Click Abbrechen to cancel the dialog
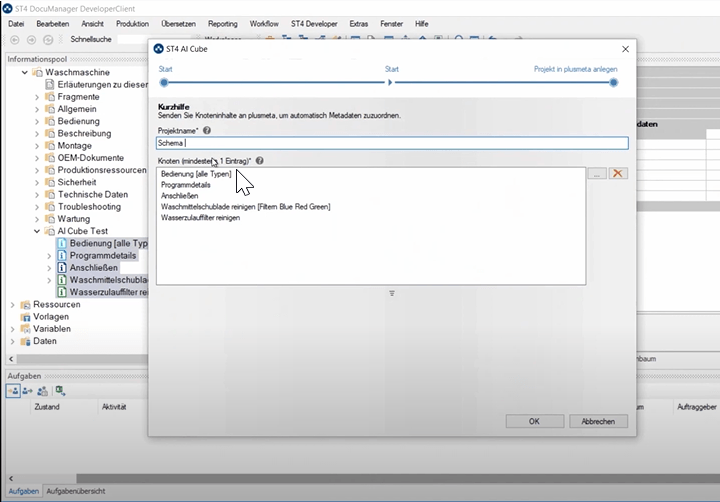The width and height of the screenshot is (720, 502). click(598, 421)
